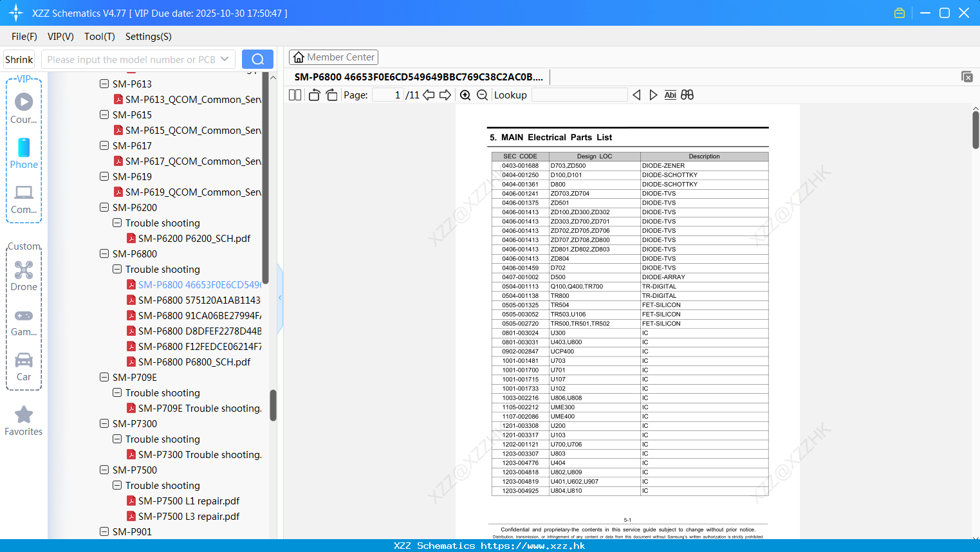Rotate page counterclockwise
The width and height of the screenshot is (980, 552).
(314, 95)
